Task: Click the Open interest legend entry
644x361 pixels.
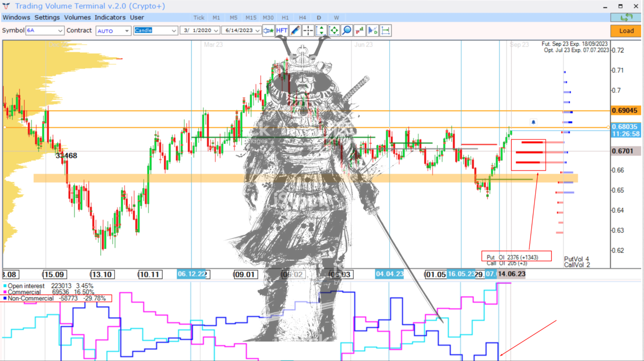Action: pos(48,286)
